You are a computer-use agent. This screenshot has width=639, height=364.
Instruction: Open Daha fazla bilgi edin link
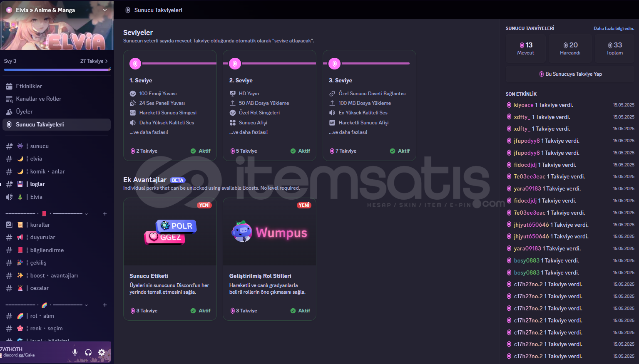tap(614, 28)
